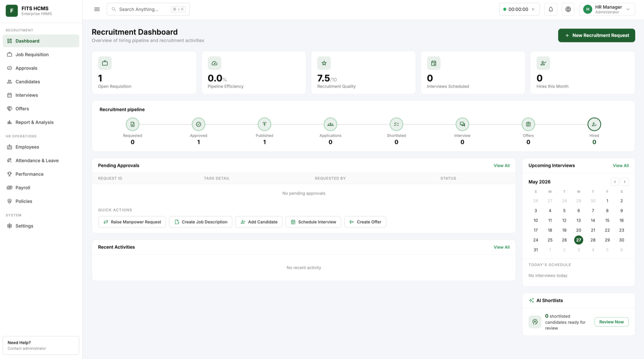Screen dimensions: 644x359
Task: Click the AI Shortlists sparkle icon
Action: point(531,301)
